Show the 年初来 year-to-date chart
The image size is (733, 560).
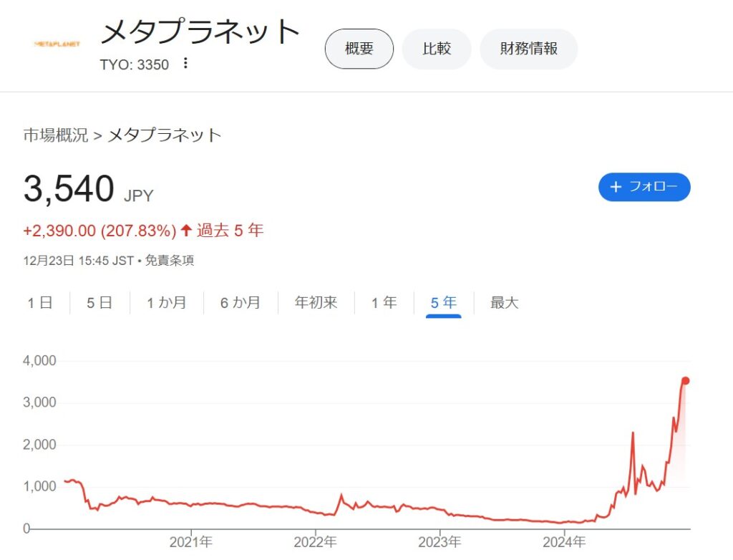pyautogui.click(x=316, y=303)
